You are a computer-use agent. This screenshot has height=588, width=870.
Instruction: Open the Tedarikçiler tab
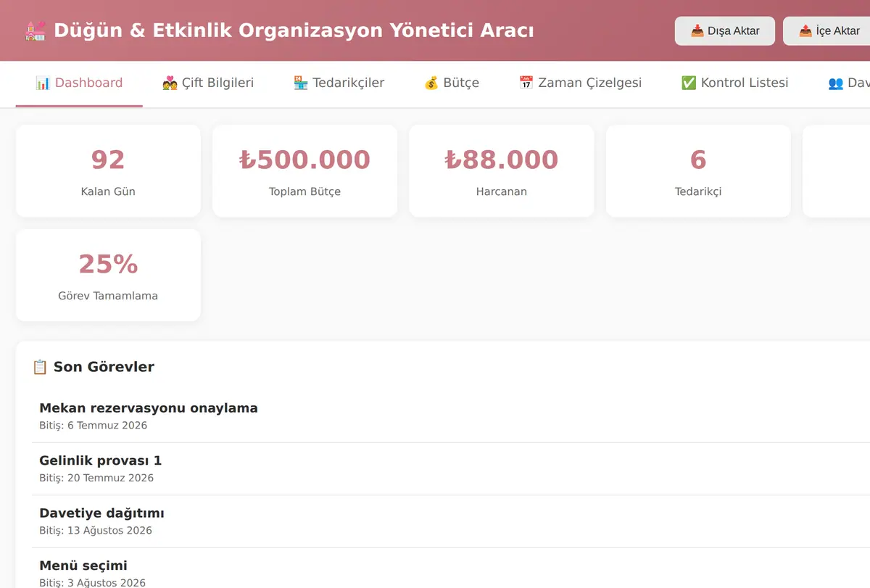(x=339, y=83)
